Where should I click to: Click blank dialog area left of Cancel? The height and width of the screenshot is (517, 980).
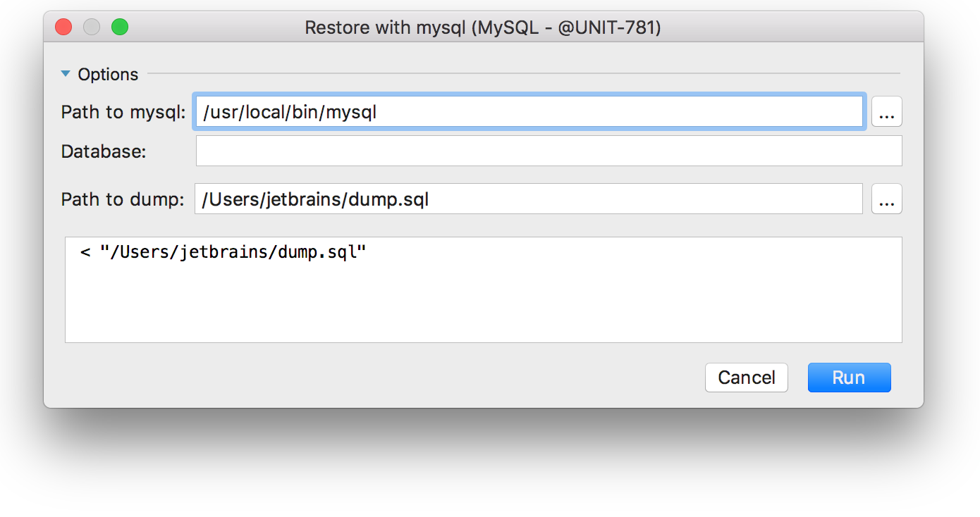[381, 378]
